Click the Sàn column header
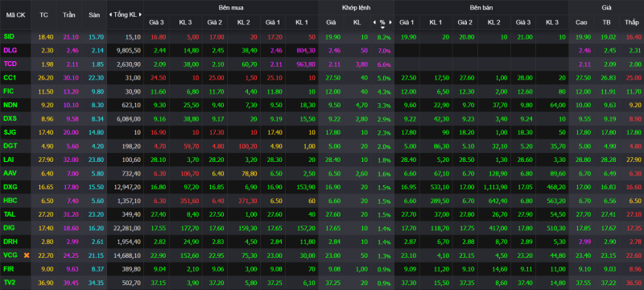The width and height of the screenshot is (644, 290). click(x=94, y=14)
